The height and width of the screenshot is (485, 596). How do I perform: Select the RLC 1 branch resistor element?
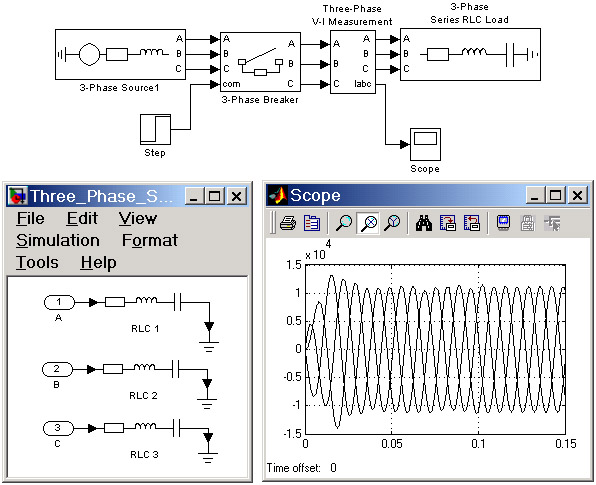coord(115,303)
